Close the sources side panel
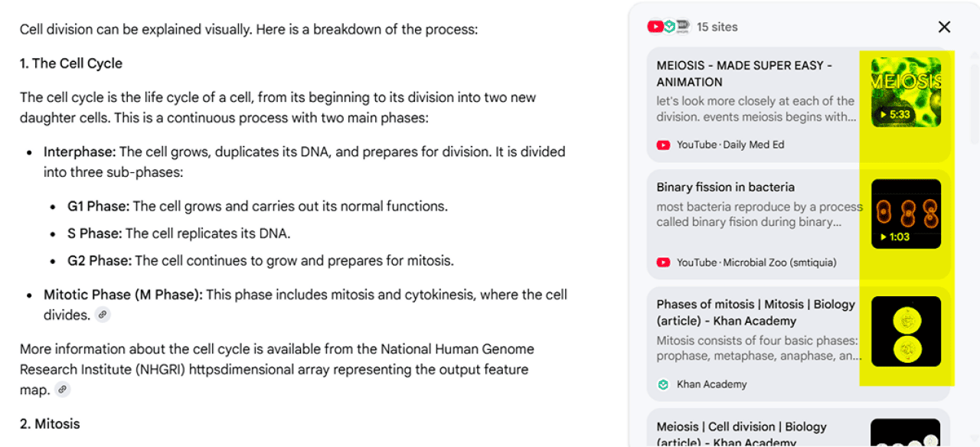The height and width of the screenshot is (447, 980). pyautogui.click(x=944, y=27)
